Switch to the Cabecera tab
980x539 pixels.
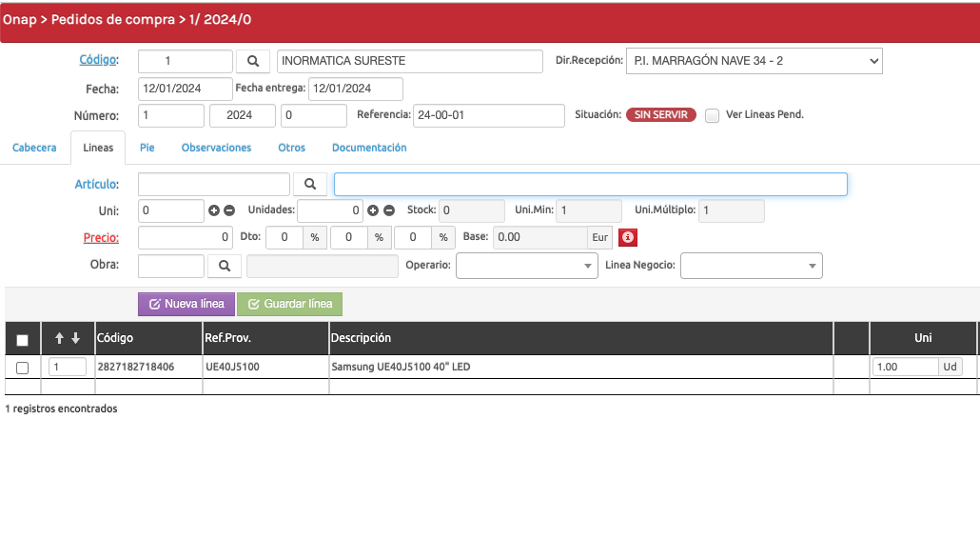[34, 148]
